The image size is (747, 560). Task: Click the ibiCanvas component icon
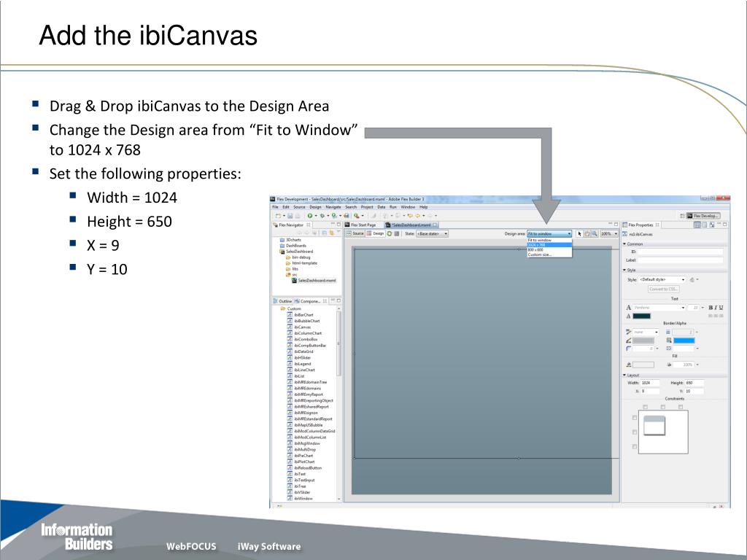coord(290,327)
